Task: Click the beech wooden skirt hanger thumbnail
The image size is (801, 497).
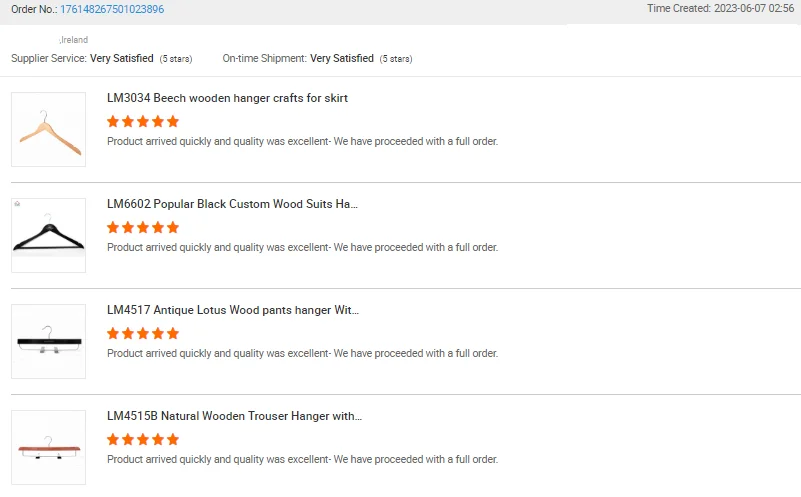Action: pyautogui.click(x=48, y=130)
